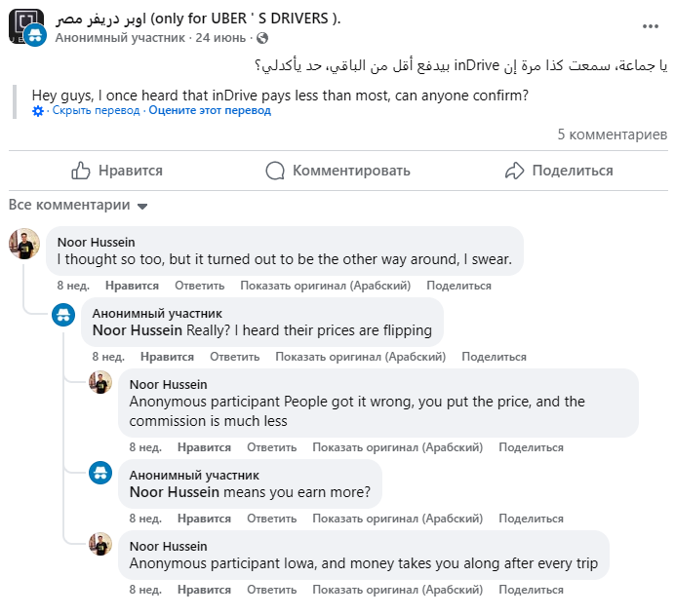Click Оцените этот перевод link

click(210, 110)
